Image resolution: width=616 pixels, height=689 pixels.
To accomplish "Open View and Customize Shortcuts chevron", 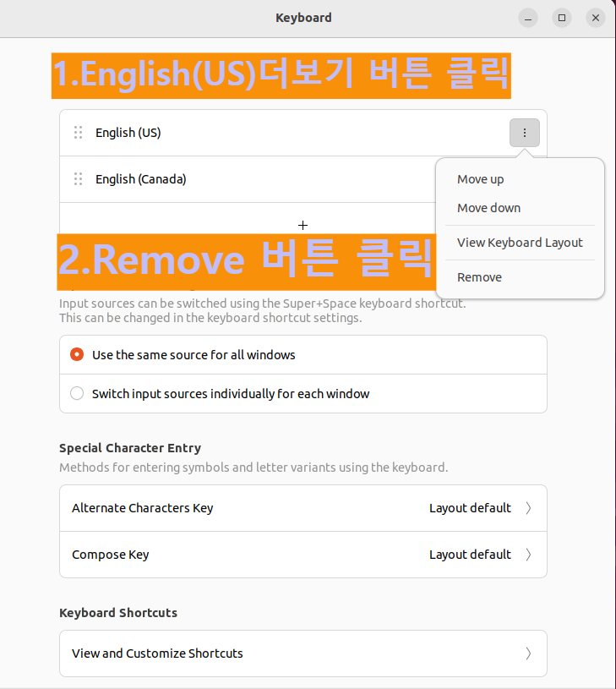I will pyautogui.click(x=529, y=653).
